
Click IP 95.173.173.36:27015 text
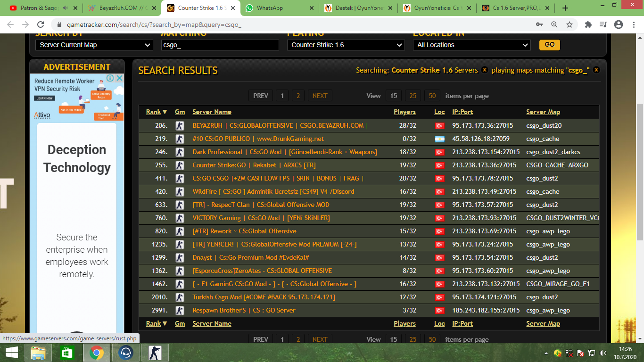pos(483,126)
